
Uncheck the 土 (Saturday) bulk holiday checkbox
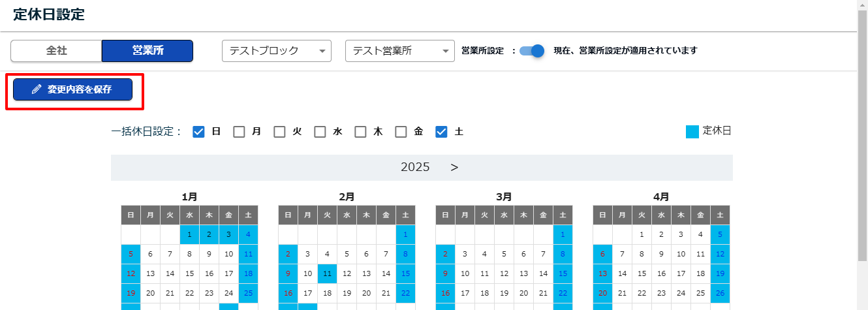tap(441, 132)
